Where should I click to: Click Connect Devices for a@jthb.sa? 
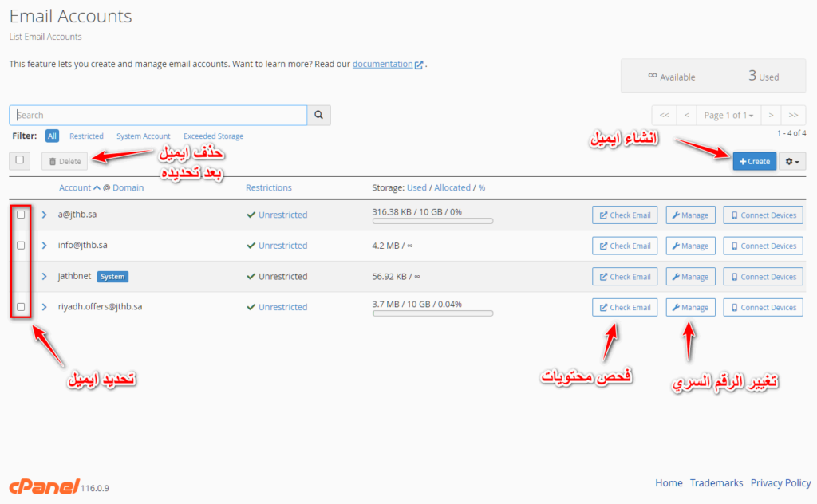click(x=763, y=215)
